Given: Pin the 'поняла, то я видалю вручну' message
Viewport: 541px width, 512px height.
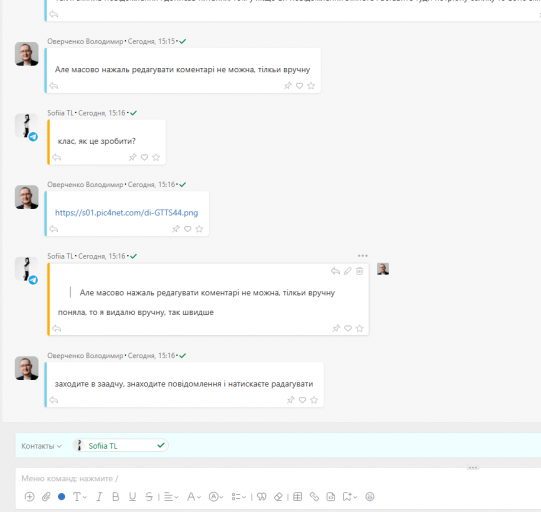Looking at the screenshot, I should 336,328.
